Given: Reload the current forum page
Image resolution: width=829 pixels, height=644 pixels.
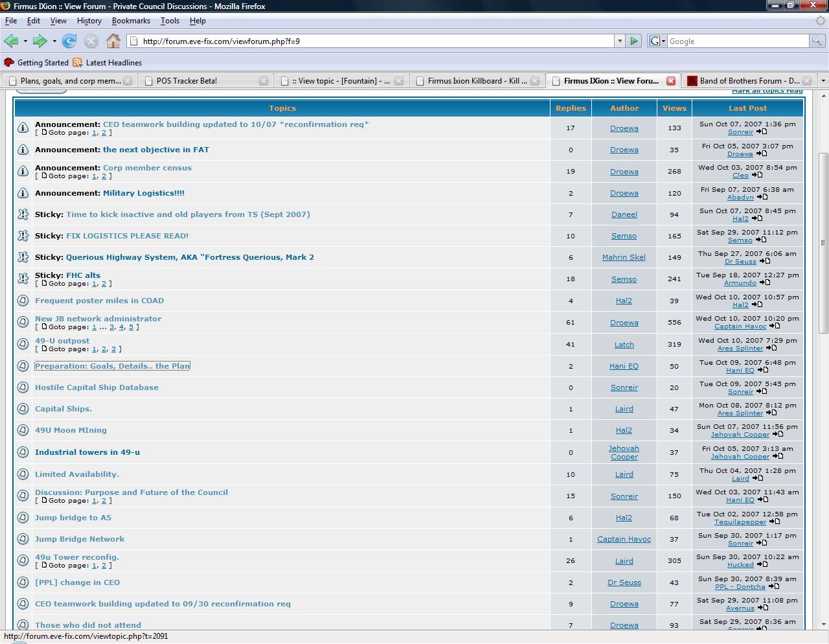Looking at the screenshot, I should point(69,41).
